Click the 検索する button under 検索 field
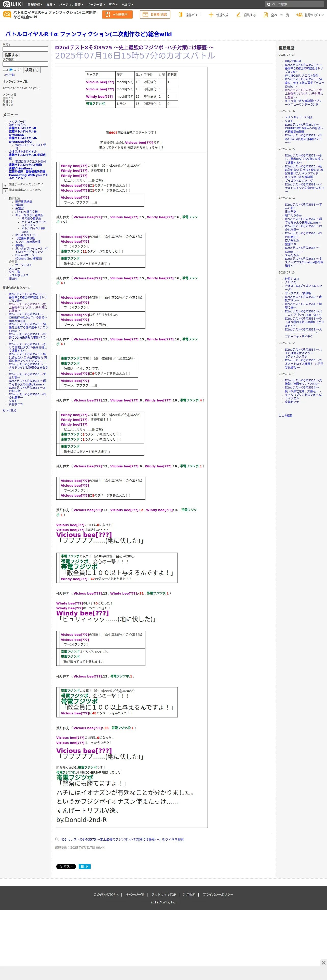This screenshot has height=980, width=327. [x=11, y=55]
